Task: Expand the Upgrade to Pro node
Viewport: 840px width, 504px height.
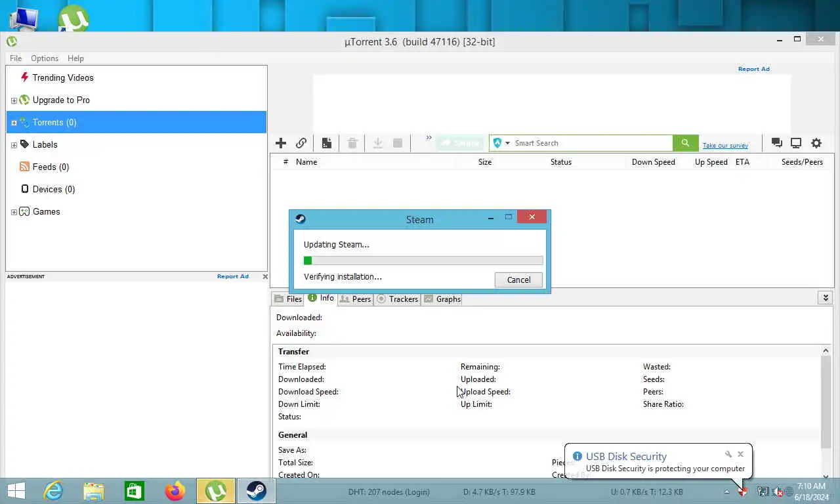Action: point(14,100)
